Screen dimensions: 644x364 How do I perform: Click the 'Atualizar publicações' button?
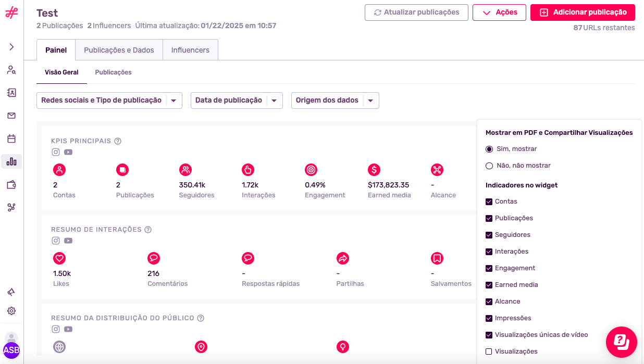(x=416, y=12)
